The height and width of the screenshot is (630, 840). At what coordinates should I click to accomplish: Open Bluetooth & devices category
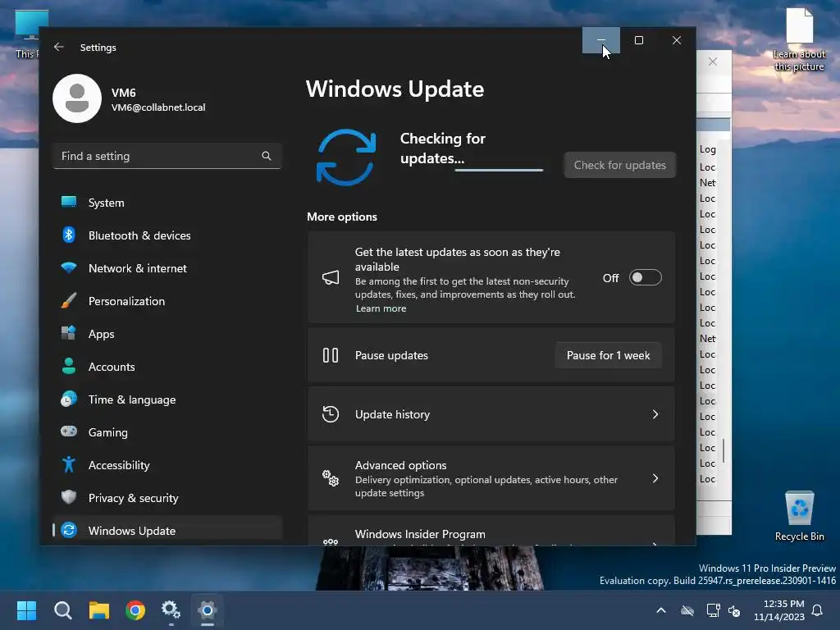(167, 235)
